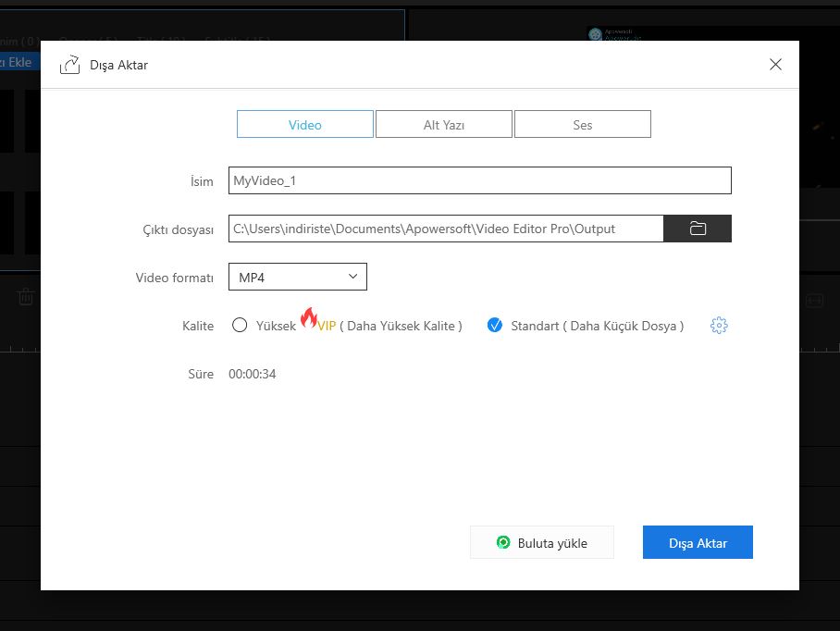Switch to the Ses tab

point(582,124)
